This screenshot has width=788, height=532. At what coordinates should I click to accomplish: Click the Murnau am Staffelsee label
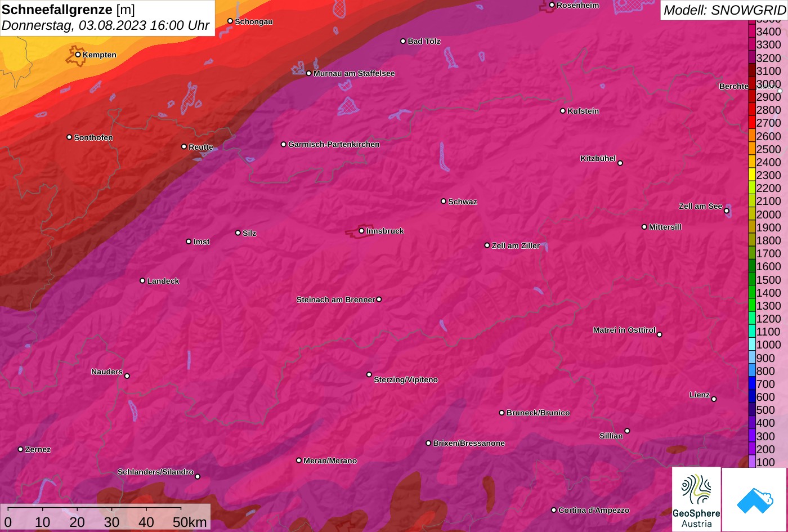(x=354, y=74)
